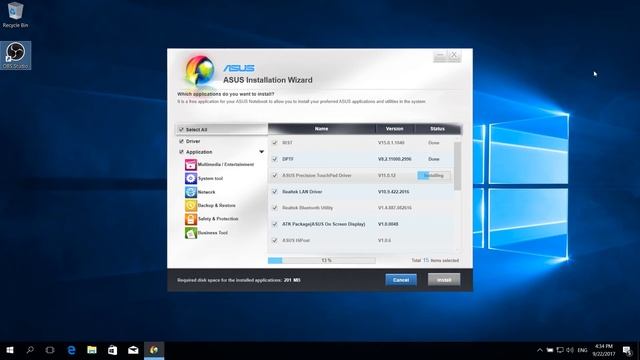Click the System tool gear icon
This screenshot has width=640, height=360.
pos(191,178)
